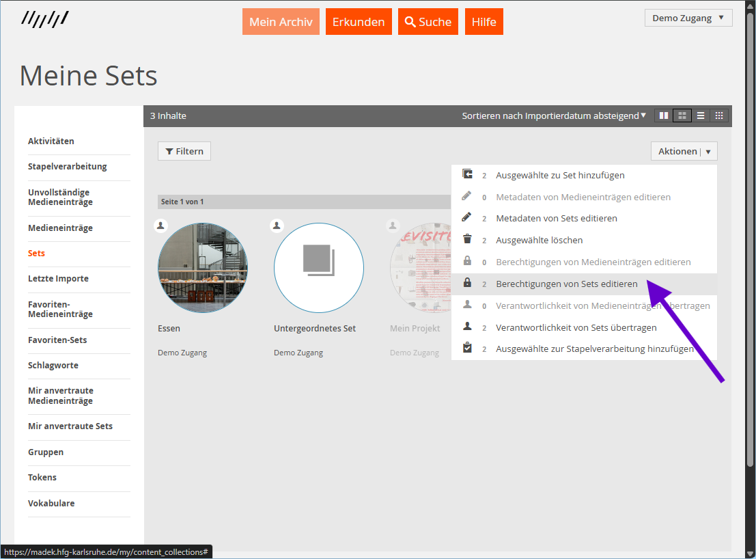Go to the Erkunden page
The height and width of the screenshot is (559, 756).
pyautogui.click(x=359, y=22)
